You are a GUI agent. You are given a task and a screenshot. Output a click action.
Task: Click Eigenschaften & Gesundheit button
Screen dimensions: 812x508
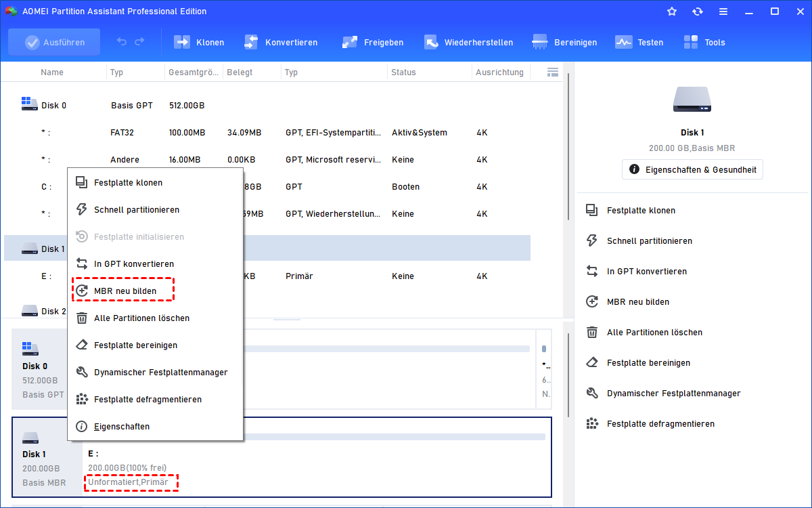692,169
